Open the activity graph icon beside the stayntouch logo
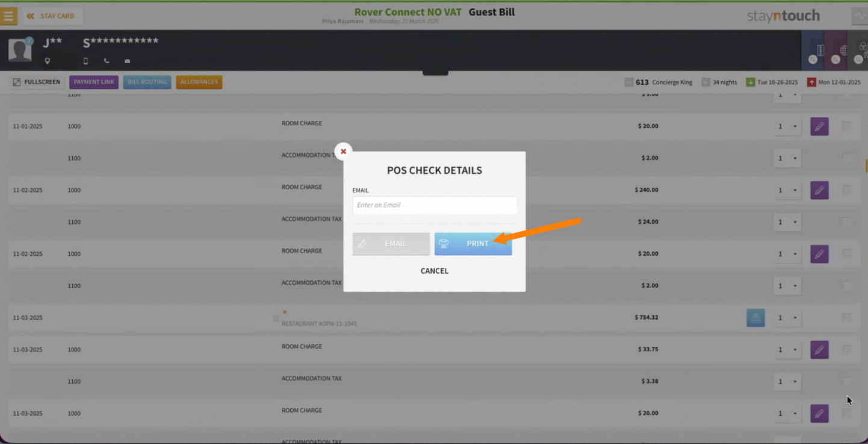868x444 pixels. [x=860, y=16]
